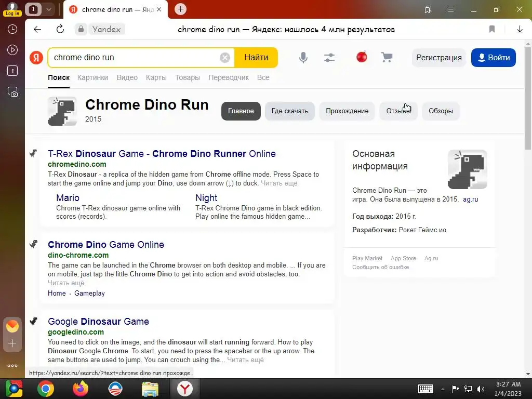Reload the page
This screenshot has height=399, width=532.
60,29
